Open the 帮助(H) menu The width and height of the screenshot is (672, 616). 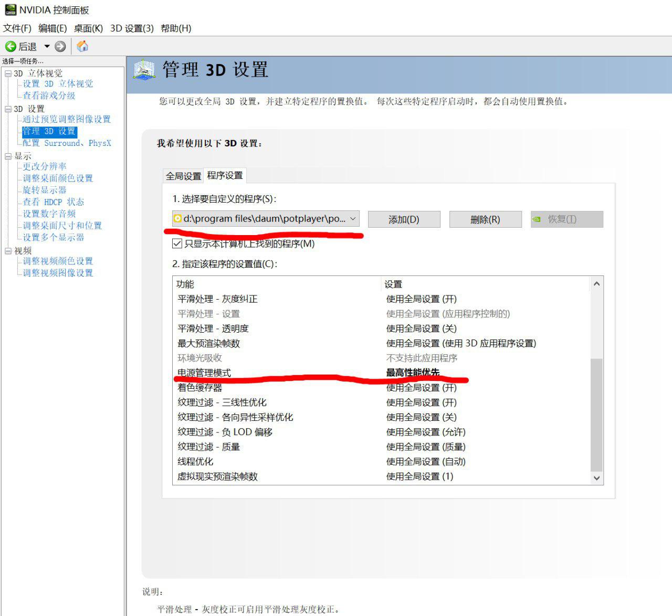[x=176, y=28]
